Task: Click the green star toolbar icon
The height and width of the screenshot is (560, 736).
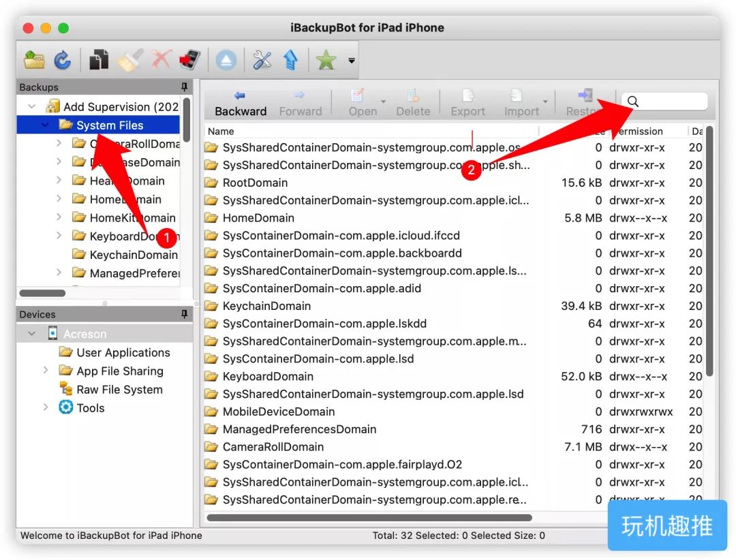Action: [326, 60]
